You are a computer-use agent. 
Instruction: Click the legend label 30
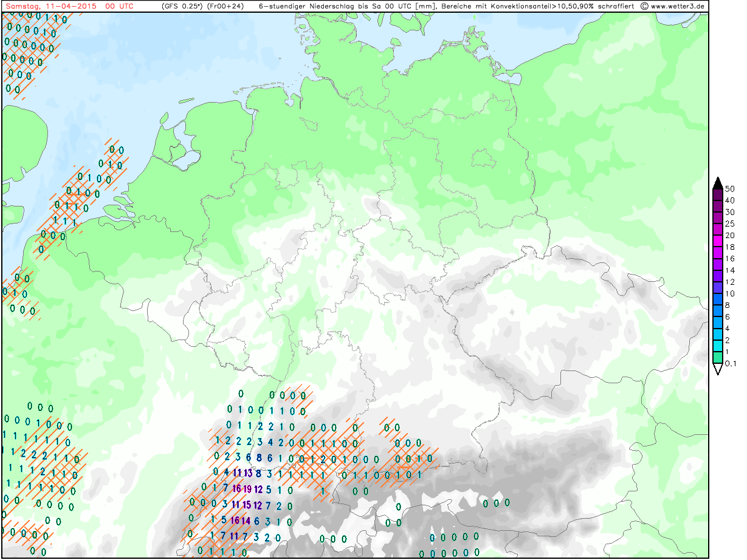click(730, 211)
